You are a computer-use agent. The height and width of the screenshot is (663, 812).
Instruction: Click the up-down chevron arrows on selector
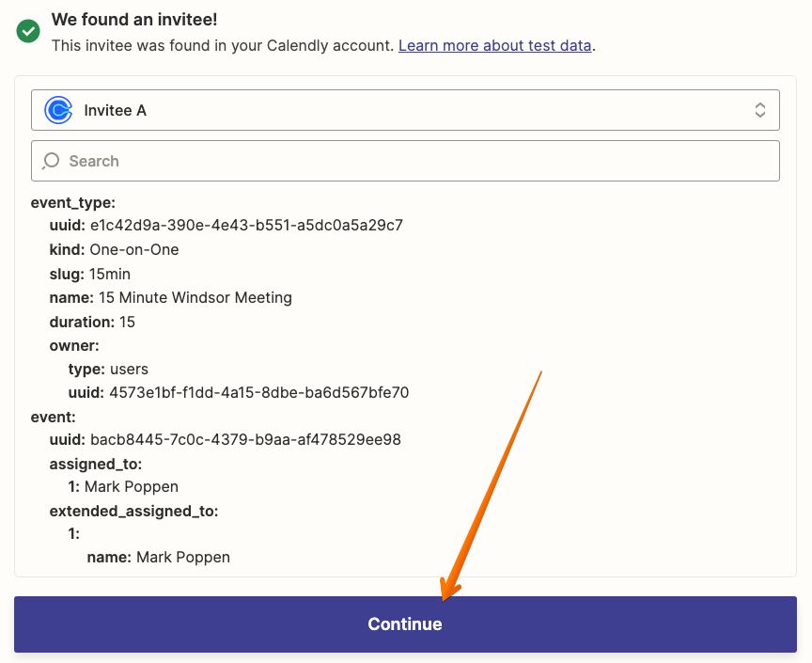tap(759, 110)
